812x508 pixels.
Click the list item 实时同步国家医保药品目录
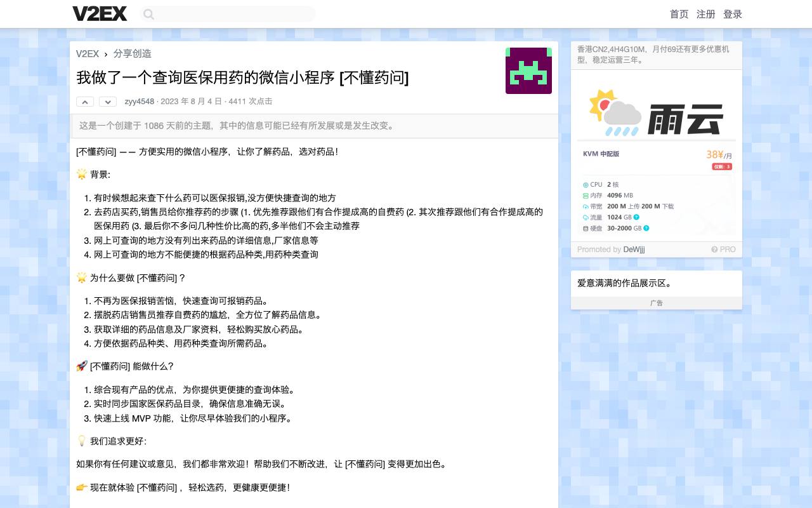point(190,404)
